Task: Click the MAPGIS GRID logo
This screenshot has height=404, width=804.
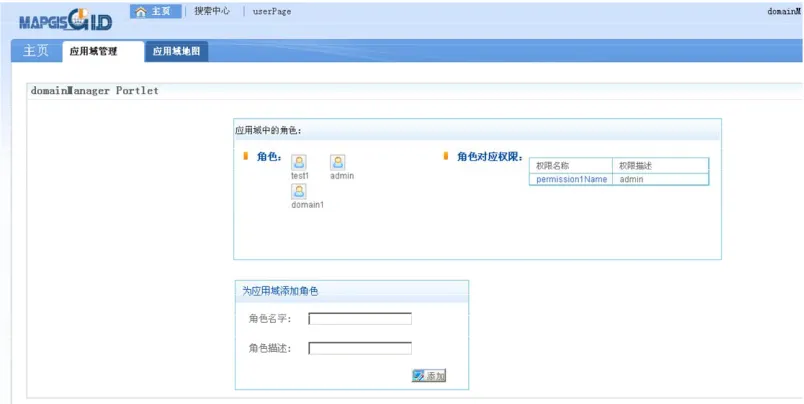Action: click(66, 22)
